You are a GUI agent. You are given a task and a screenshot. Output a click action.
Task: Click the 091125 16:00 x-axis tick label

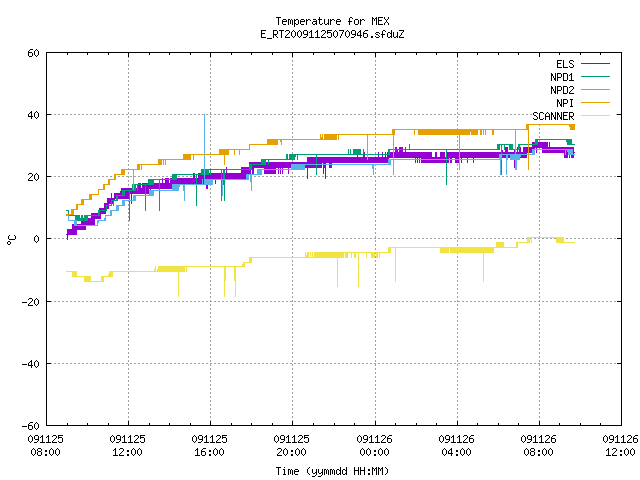(x=209, y=445)
